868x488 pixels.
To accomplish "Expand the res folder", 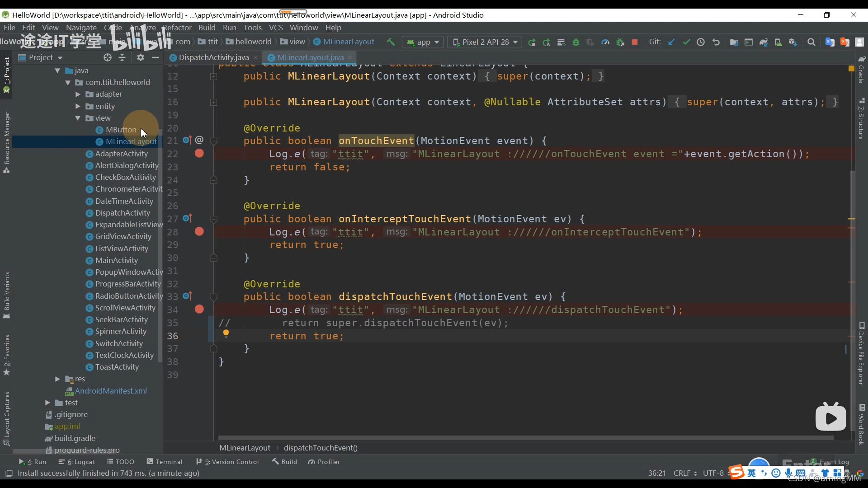I will (57, 379).
